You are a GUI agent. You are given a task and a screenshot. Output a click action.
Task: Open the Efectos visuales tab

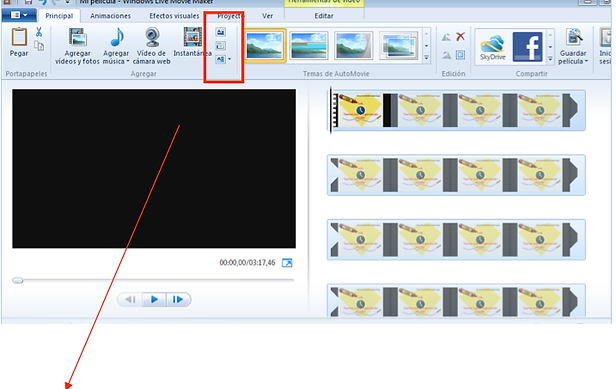(x=174, y=16)
